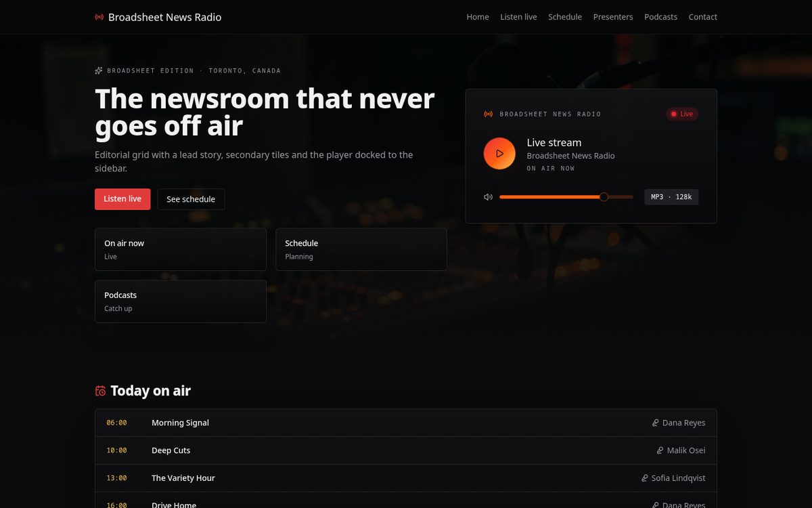Image resolution: width=812 pixels, height=508 pixels.
Task: Open the Listen live nav item
Action: pos(518,17)
